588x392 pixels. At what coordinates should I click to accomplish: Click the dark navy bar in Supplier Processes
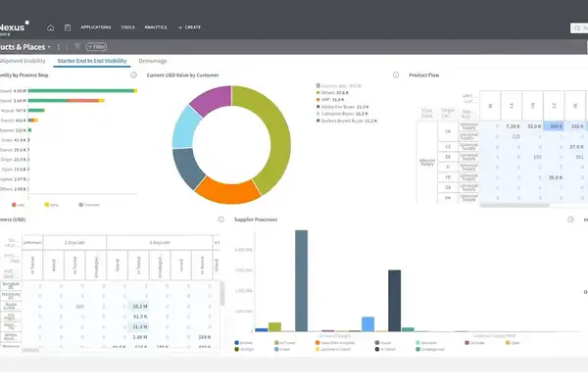click(395, 301)
